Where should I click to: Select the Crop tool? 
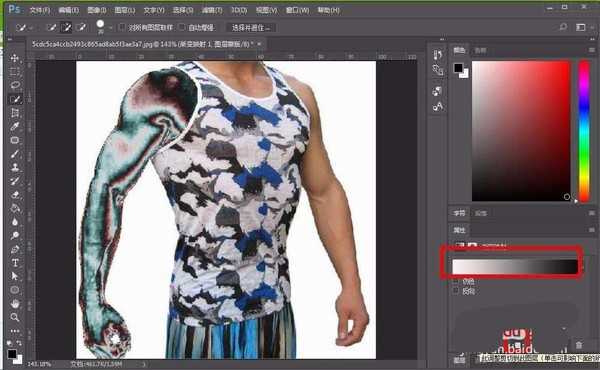15,112
